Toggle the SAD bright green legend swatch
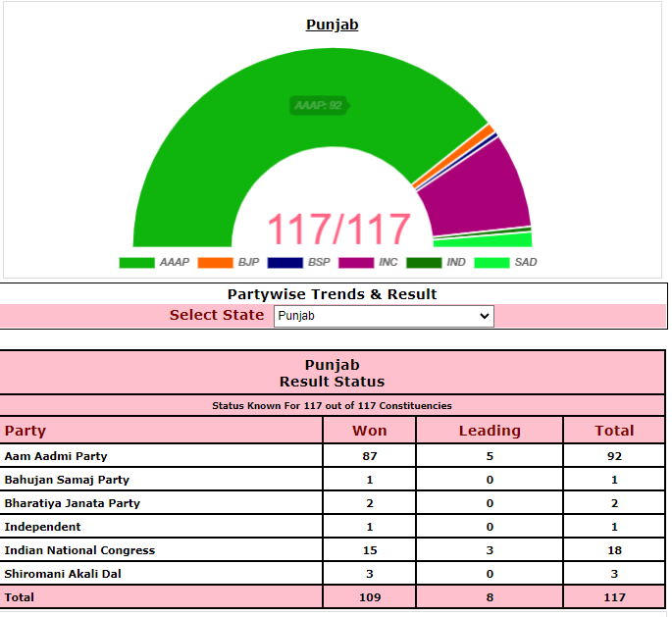 [x=491, y=263]
